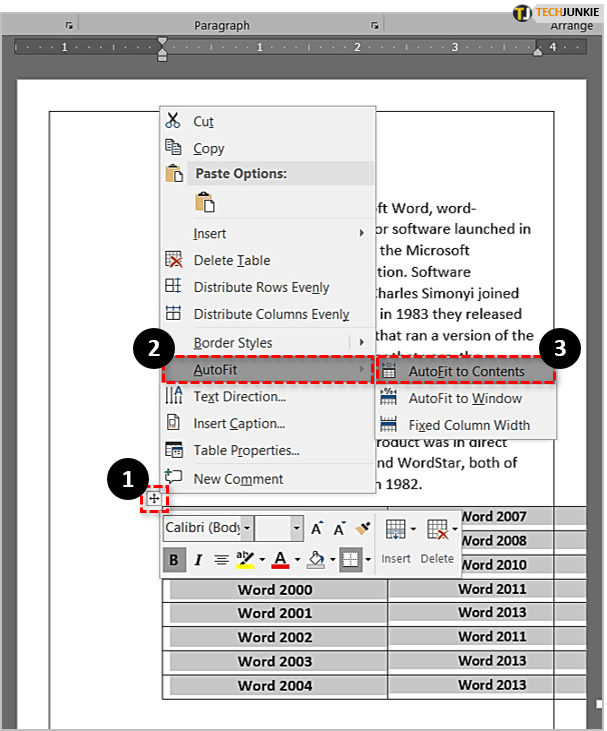Click the table move handle icon
This screenshot has width=607, height=731.
click(x=154, y=498)
